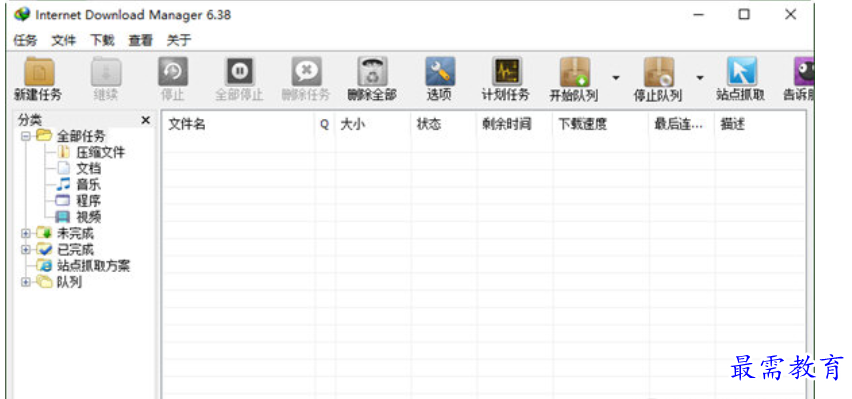Image resolution: width=852 pixels, height=399 pixels.
Task: Sort by 剩余时间 column header
Action: pos(515,124)
